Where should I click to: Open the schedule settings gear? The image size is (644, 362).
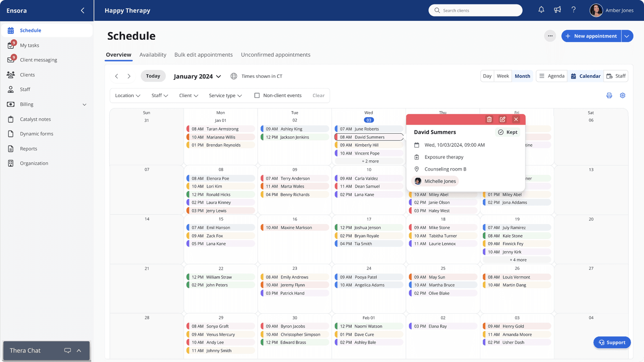[623, 95]
